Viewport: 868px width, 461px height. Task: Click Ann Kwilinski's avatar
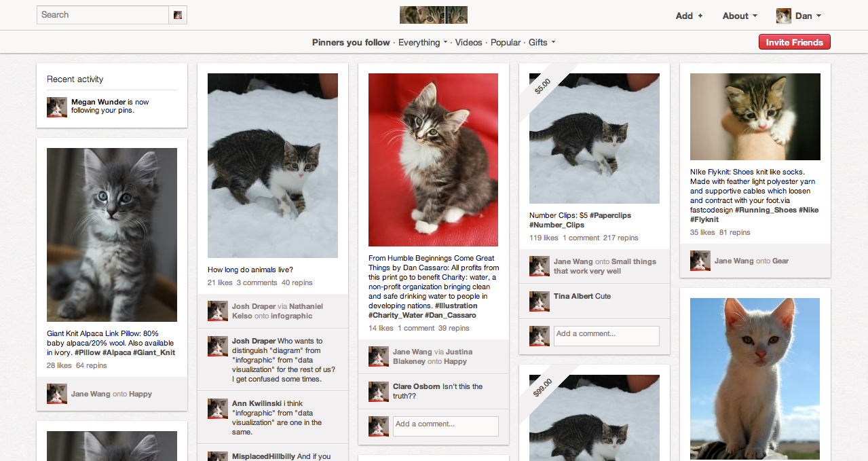click(x=218, y=409)
